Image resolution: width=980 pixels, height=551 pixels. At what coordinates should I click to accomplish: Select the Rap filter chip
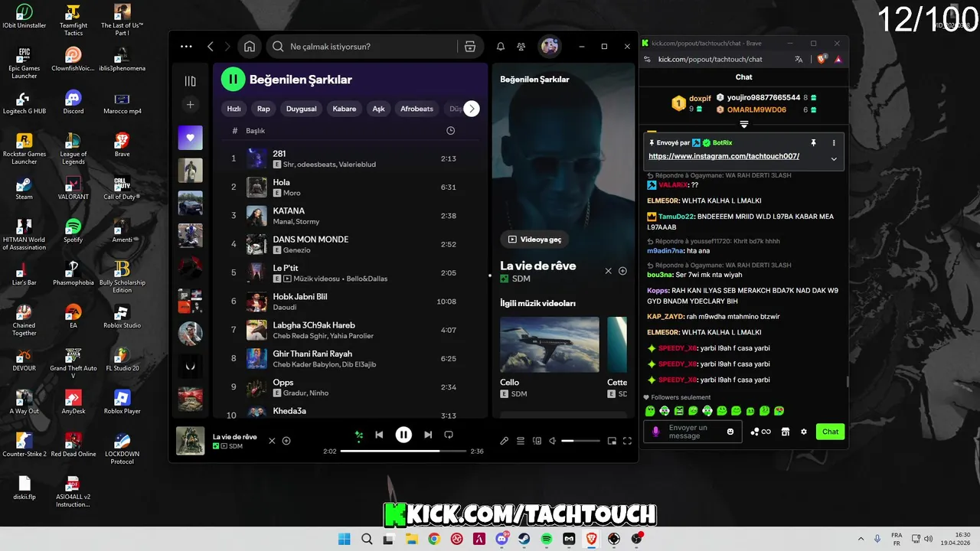click(x=263, y=109)
